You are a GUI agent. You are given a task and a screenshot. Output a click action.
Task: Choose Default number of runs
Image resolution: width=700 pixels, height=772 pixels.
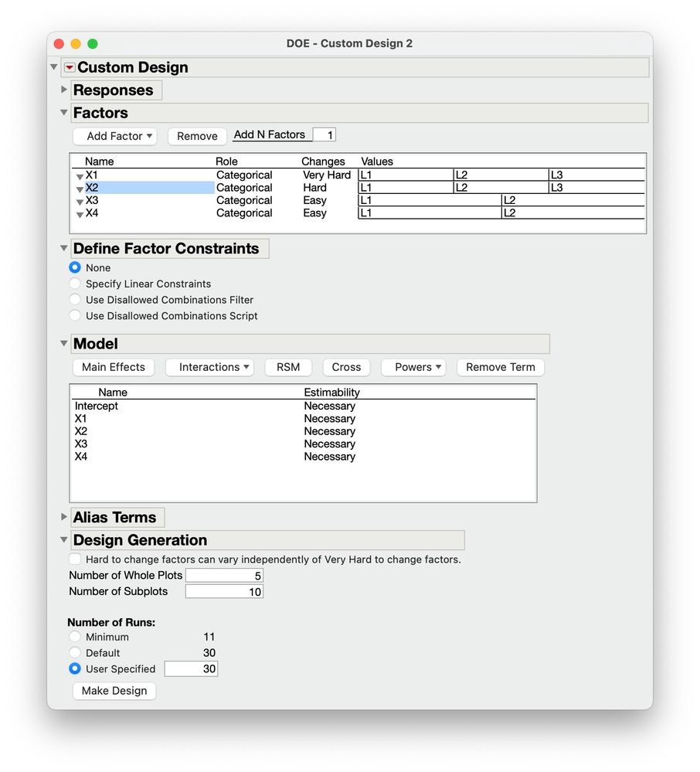click(x=75, y=653)
